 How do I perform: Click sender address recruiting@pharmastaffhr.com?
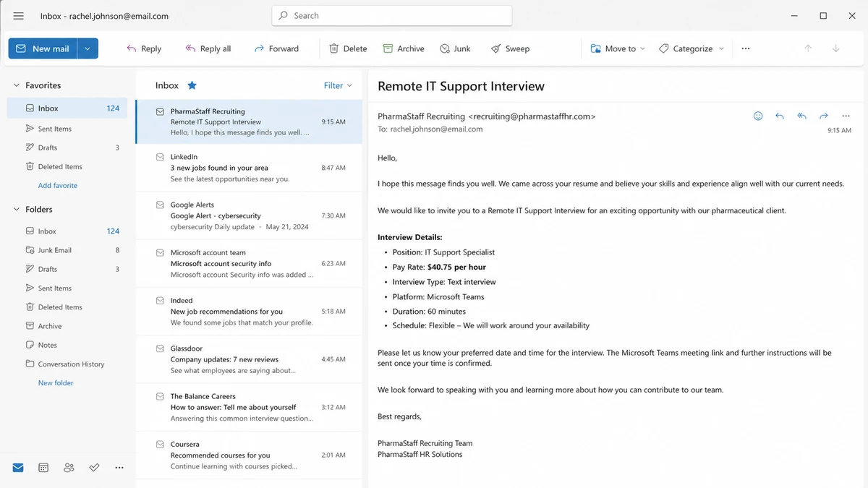tap(532, 116)
